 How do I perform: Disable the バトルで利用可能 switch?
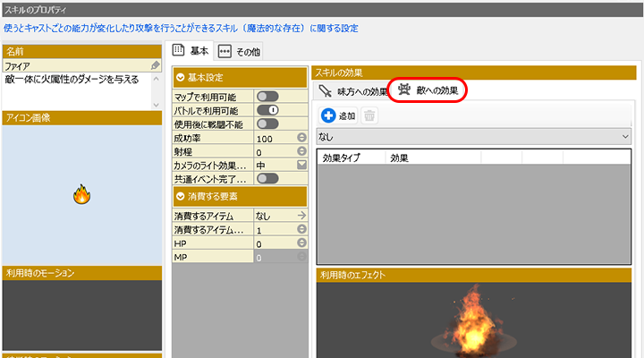267,110
